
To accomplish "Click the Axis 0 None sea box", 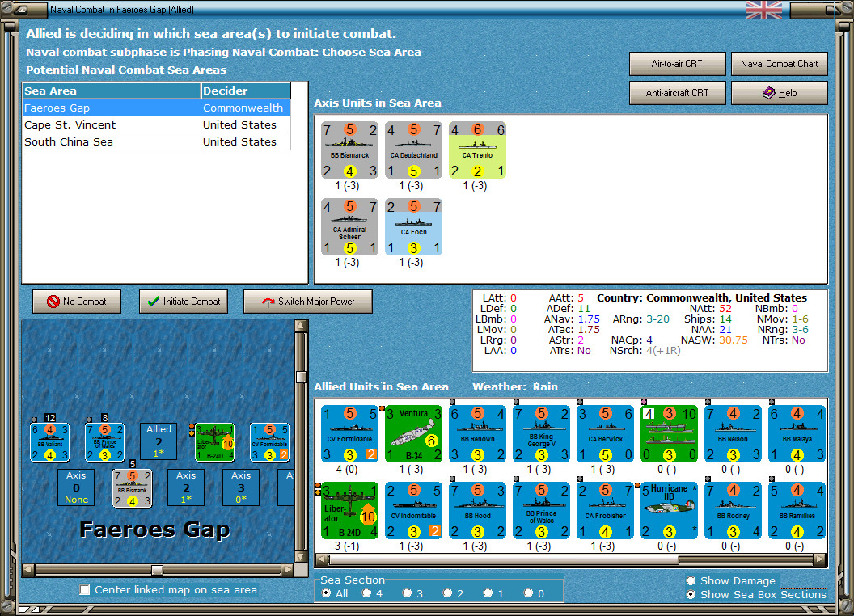I will 76,487.
